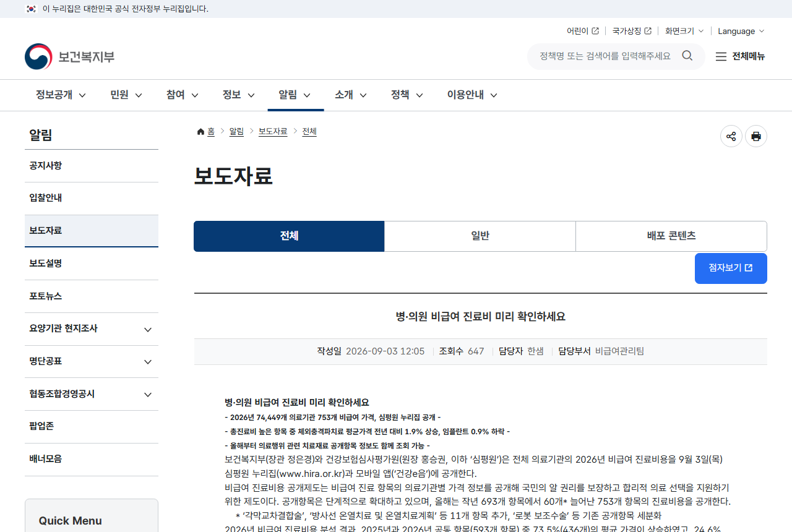This screenshot has width=792, height=532.
Task: Open 공지사항 in the sidebar
Action: coord(92,166)
